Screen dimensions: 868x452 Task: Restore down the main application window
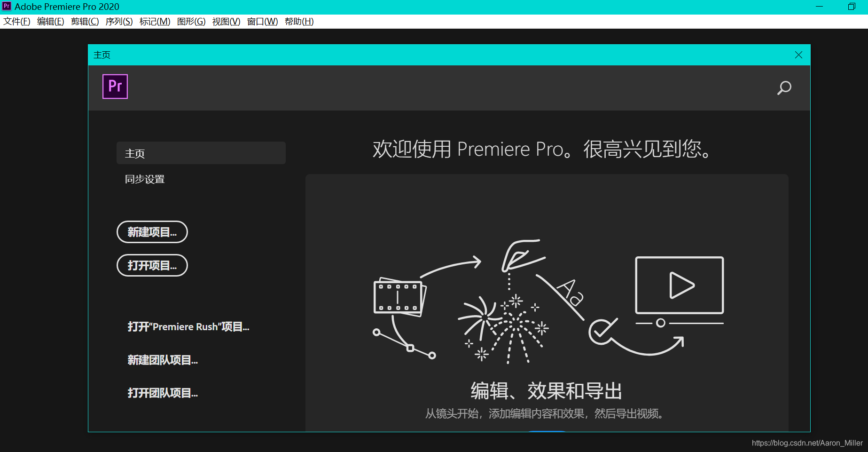[x=852, y=7]
